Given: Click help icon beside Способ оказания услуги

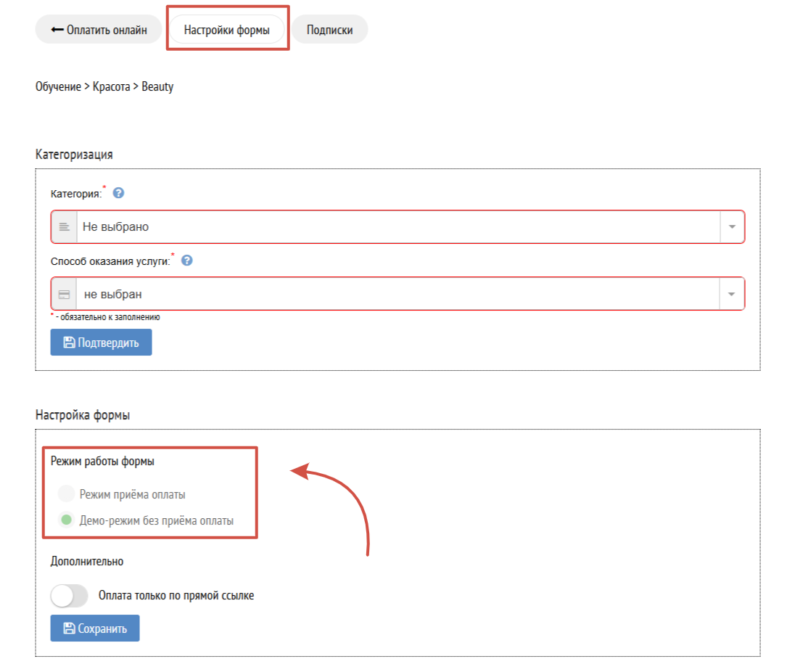Looking at the screenshot, I should click(186, 261).
